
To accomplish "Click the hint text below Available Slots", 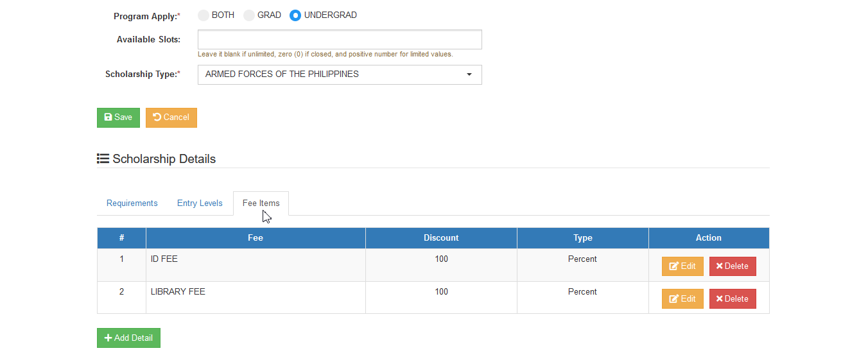I will click(x=325, y=55).
